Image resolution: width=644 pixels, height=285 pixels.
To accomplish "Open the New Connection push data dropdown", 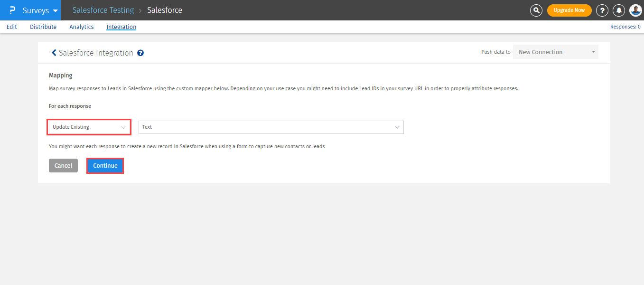I will tap(555, 51).
